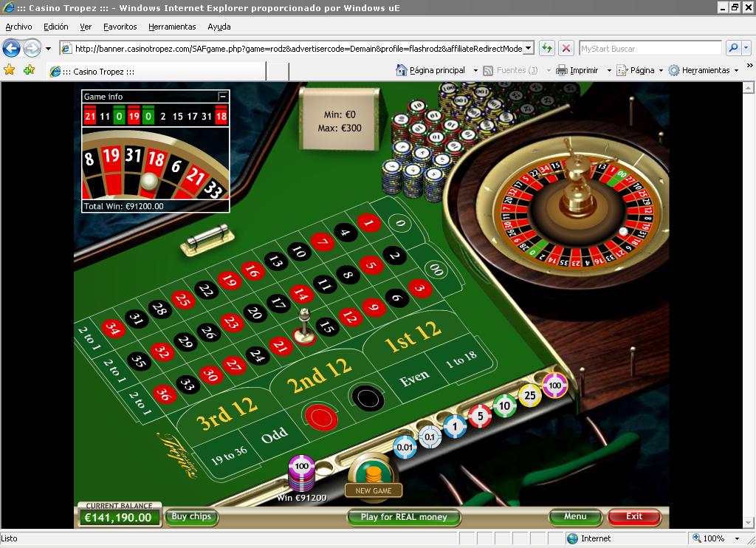Bet on the 3rd 12 area
The width and height of the screenshot is (756, 548).
[x=226, y=414]
